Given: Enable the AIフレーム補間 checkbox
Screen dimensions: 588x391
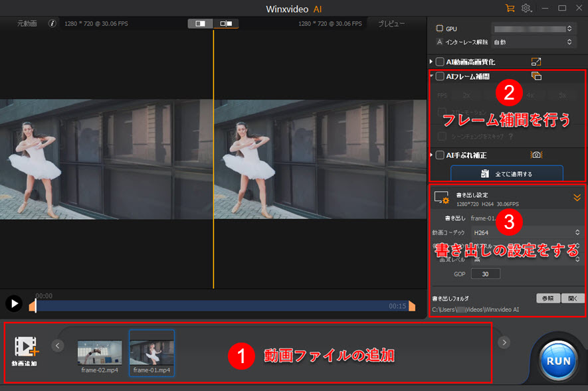Looking at the screenshot, I should [440, 76].
